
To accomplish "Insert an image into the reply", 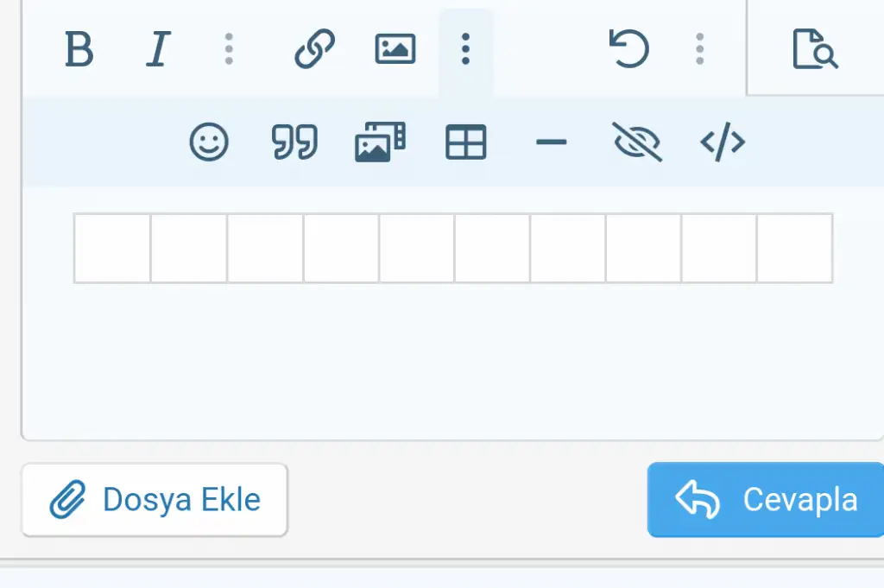I will click(395, 49).
